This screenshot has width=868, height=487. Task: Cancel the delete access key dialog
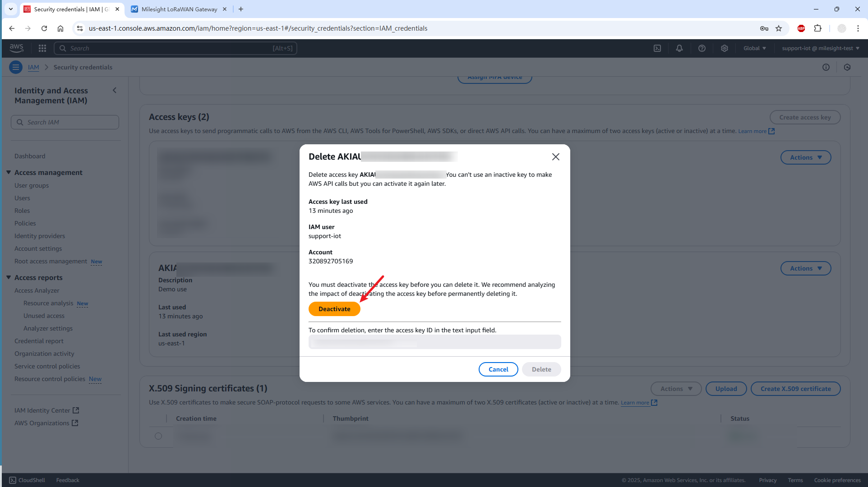click(x=498, y=369)
